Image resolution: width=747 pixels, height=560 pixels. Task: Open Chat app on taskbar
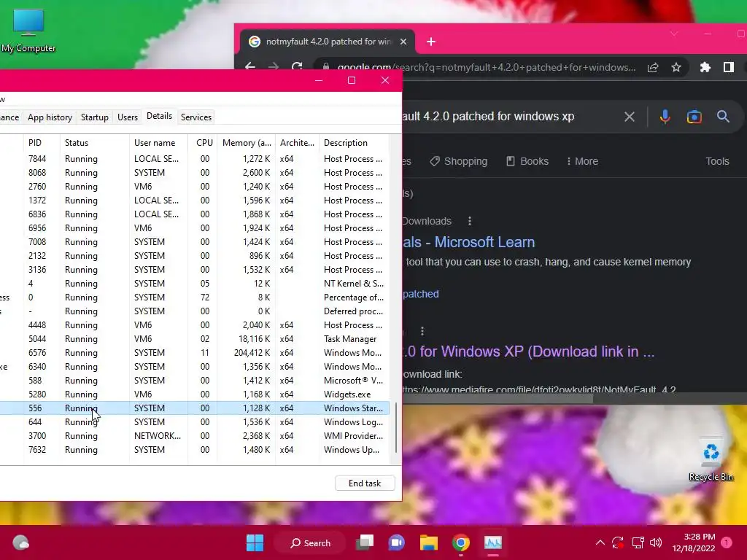point(396,542)
